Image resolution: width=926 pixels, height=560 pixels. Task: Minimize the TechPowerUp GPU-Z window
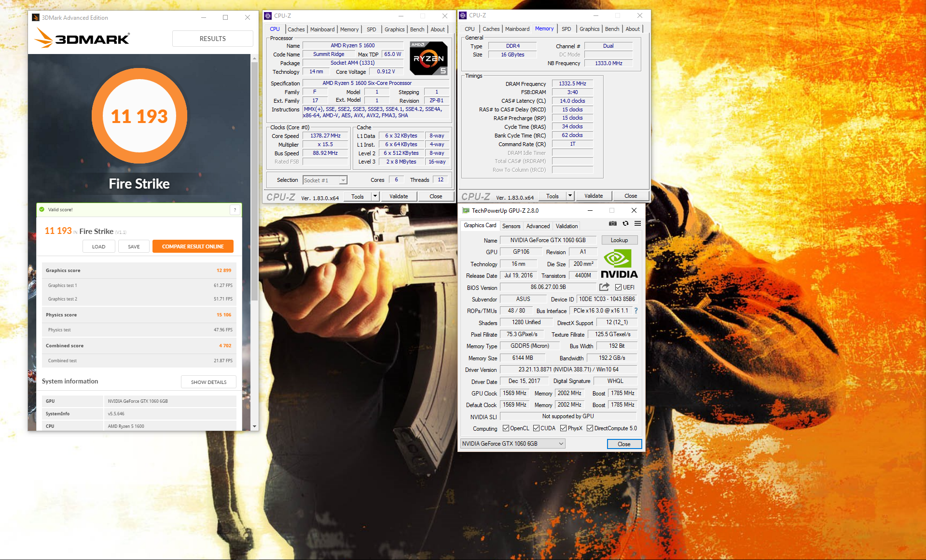click(x=590, y=210)
